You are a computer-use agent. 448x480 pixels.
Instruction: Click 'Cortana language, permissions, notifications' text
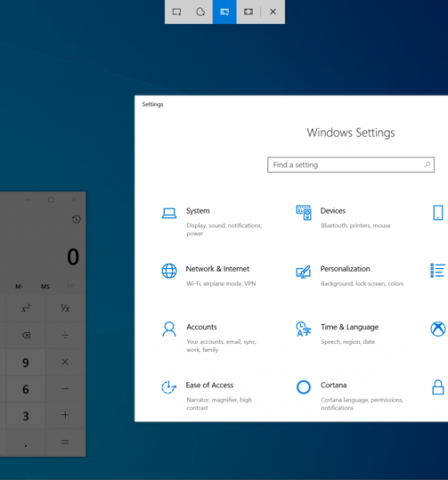tap(362, 404)
